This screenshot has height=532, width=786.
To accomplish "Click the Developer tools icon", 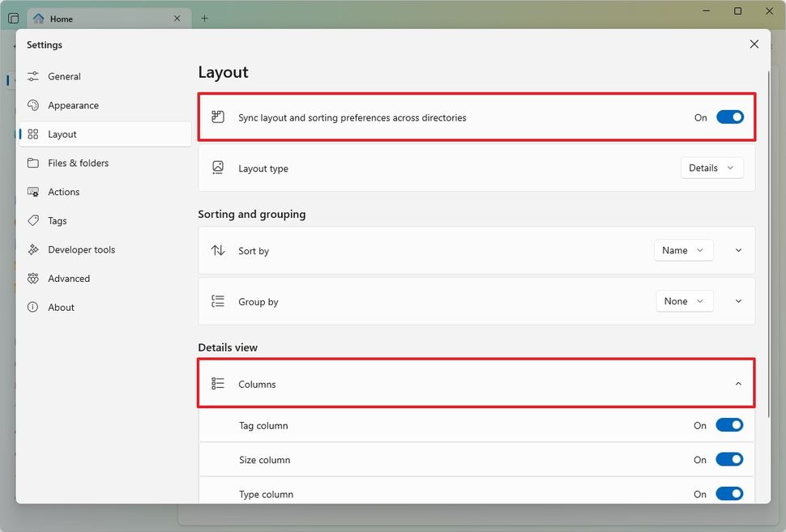I will coord(32,249).
